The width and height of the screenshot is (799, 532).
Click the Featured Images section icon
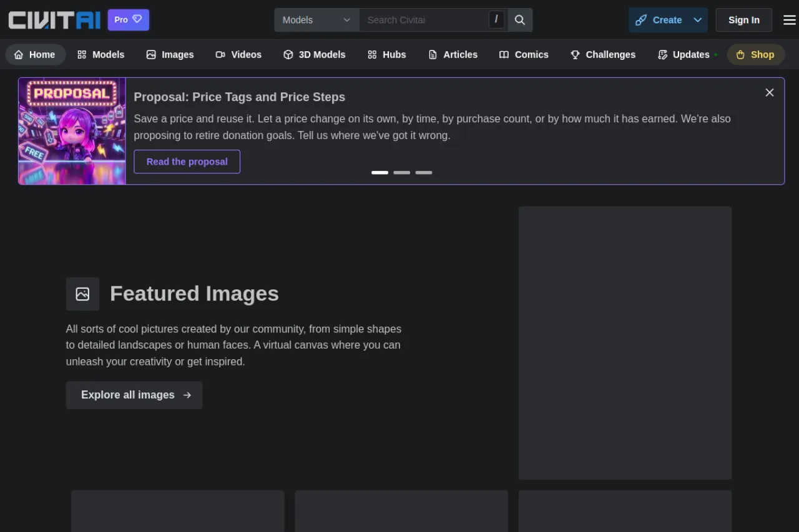pos(82,294)
